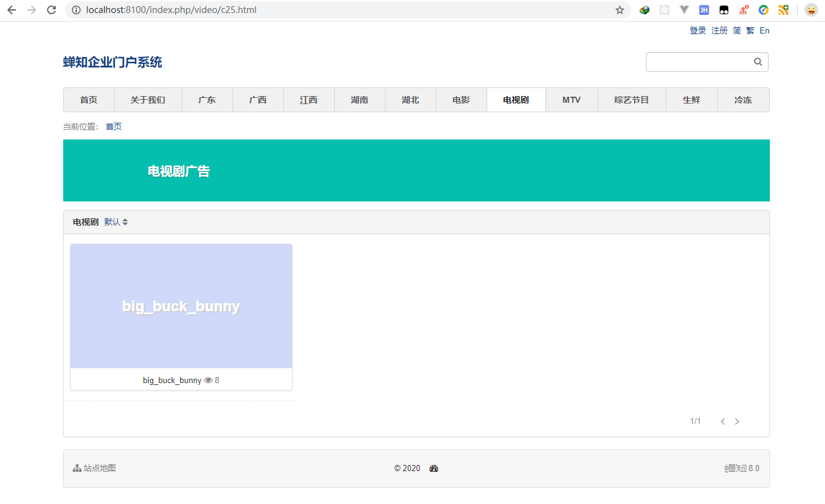Click the black mask extension icon
This screenshot has width=825, height=504.
tap(724, 10)
